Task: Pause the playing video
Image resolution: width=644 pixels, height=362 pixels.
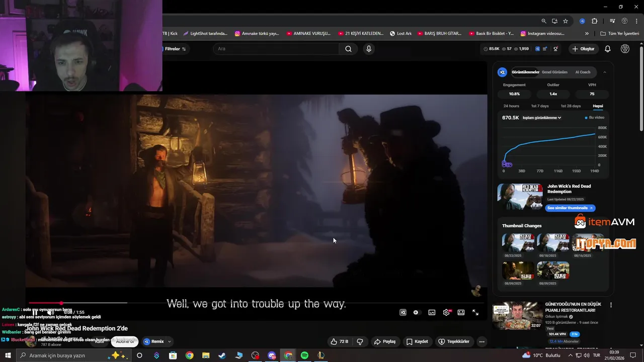Action: pyautogui.click(x=35, y=312)
